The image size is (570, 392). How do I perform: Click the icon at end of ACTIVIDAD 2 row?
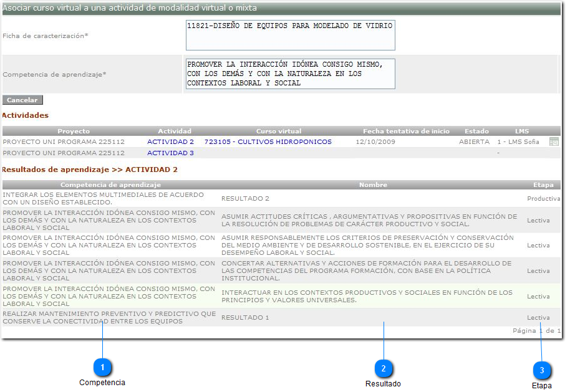click(x=554, y=141)
